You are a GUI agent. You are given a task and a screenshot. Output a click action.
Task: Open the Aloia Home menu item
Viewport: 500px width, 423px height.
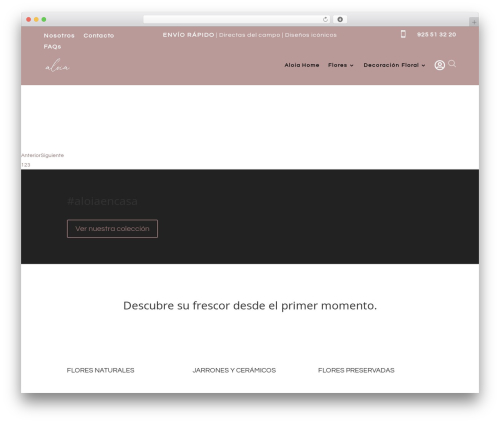pos(302,65)
